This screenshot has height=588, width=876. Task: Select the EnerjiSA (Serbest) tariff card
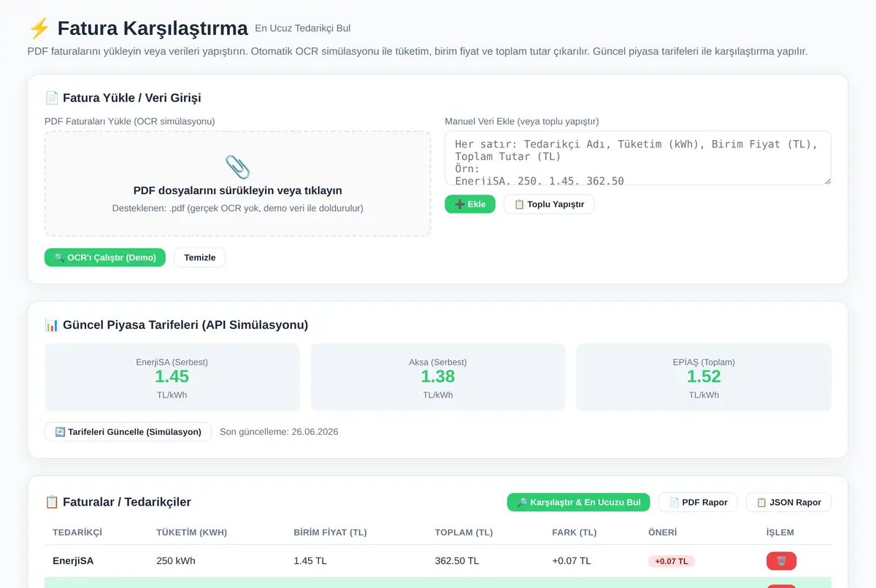pyautogui.click(x=172, y=377)
